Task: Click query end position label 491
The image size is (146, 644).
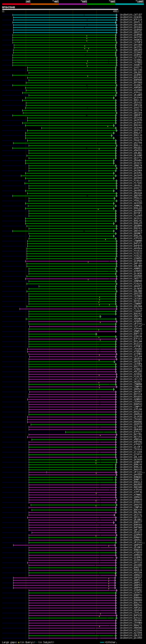Action: [115, 11]
